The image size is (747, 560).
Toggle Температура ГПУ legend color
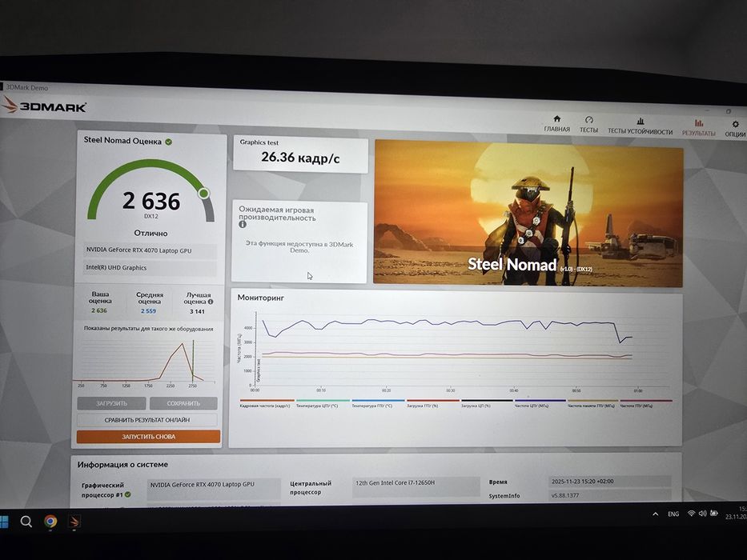point(378,401)
